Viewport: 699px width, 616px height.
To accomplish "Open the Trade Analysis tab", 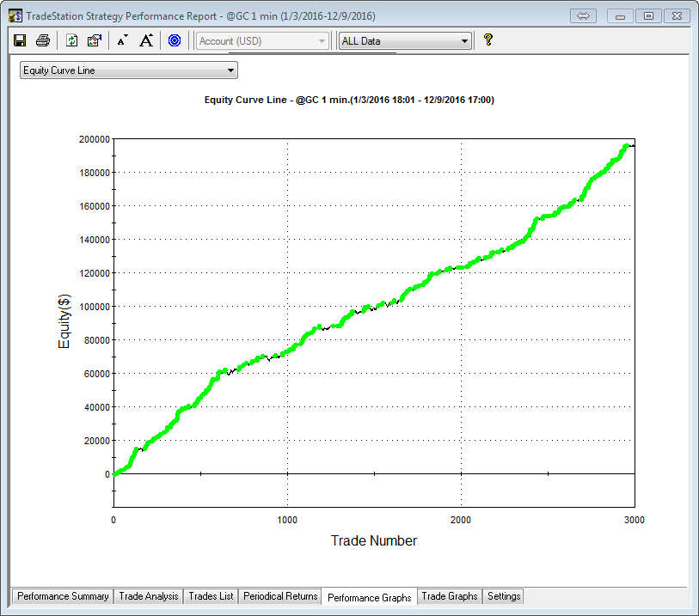I will (149, 596).
